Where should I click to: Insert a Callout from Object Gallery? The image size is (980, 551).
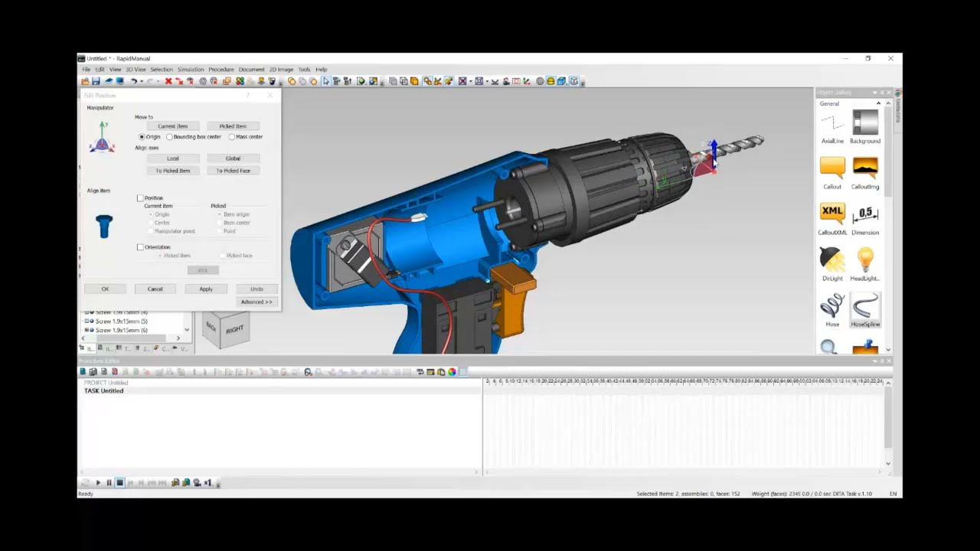[x=832, y=174]
